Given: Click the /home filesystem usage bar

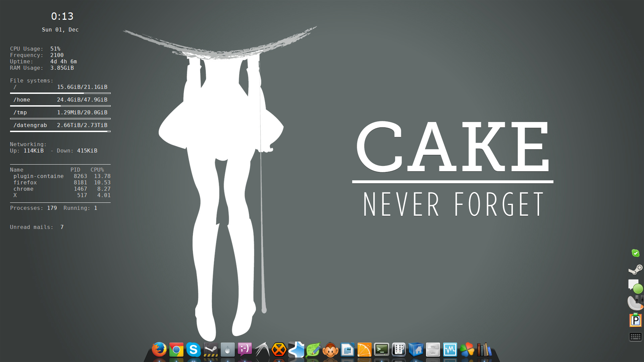Looking at the screenshot, I should coord(60,106).
